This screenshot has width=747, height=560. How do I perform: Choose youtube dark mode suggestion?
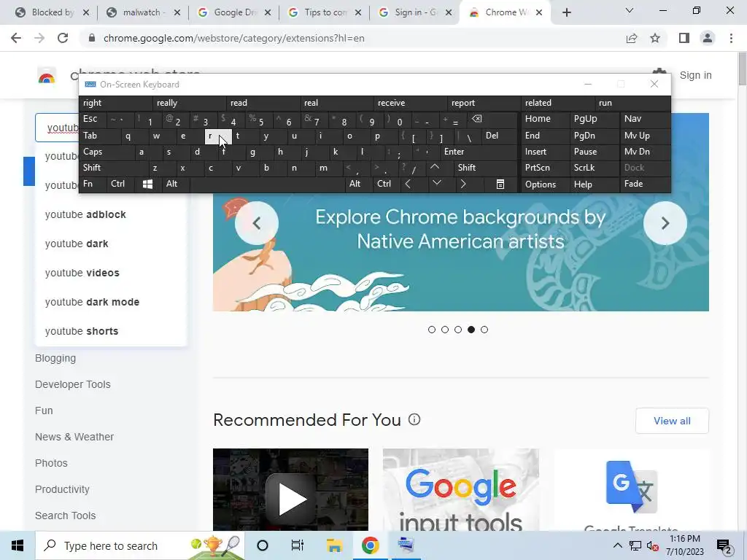coord(111,302)
